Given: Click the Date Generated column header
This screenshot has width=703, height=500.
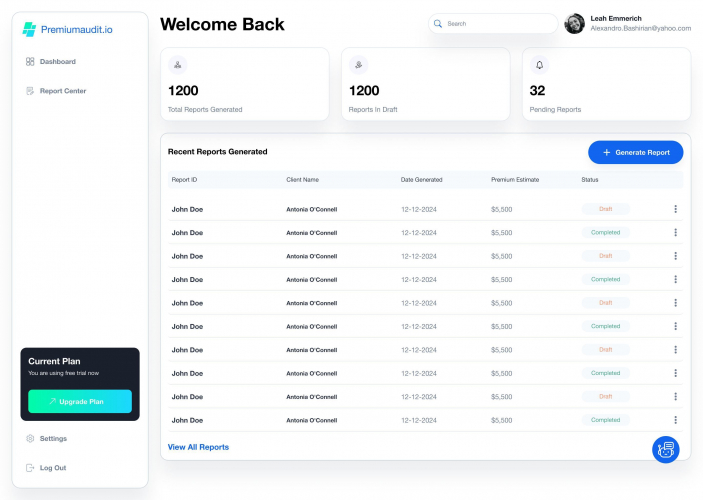Looking at the screenshot, I should point(421,180).
